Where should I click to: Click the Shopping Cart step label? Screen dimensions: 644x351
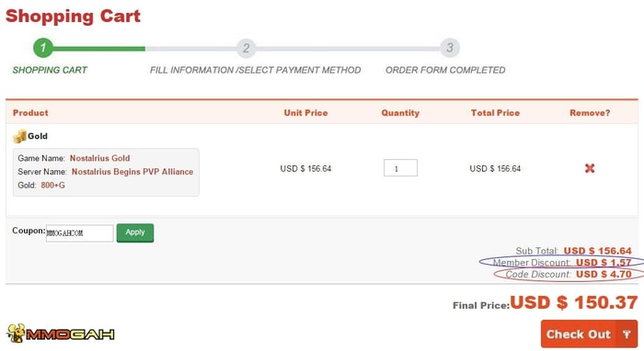[x=50, y=70]
